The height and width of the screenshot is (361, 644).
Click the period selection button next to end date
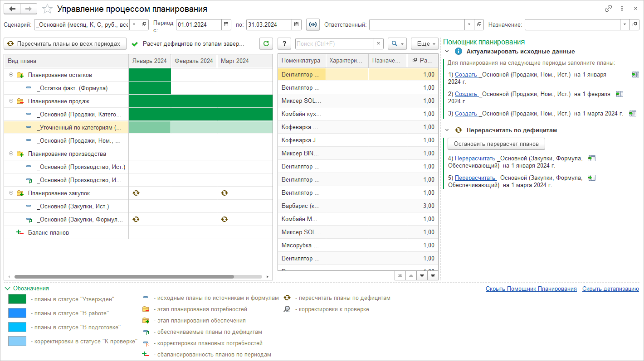[x=313, y=24]
